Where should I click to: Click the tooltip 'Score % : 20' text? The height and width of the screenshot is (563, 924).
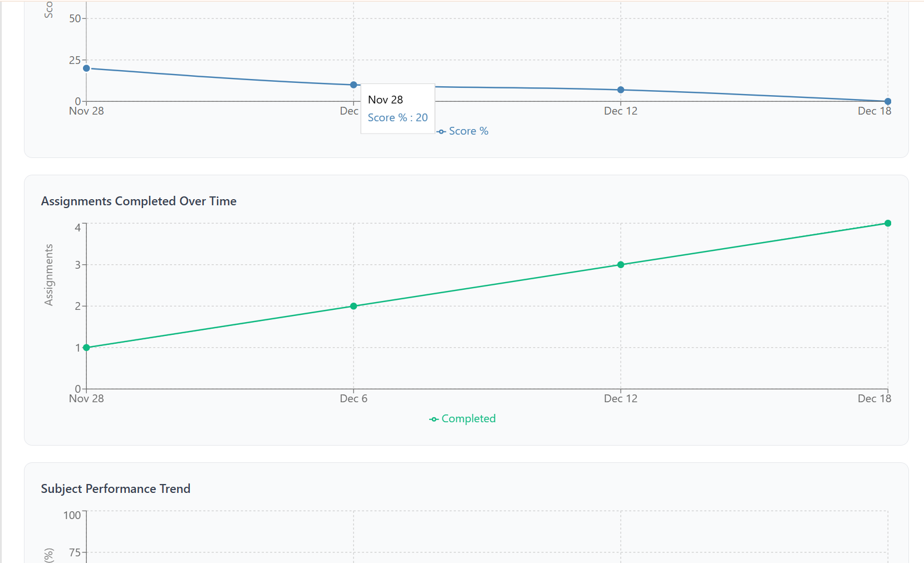pos(397,118)
